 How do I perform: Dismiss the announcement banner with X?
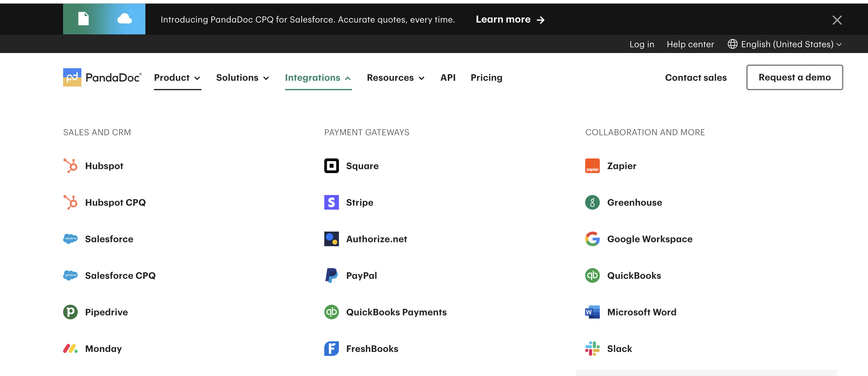click(x=837, y=20)
